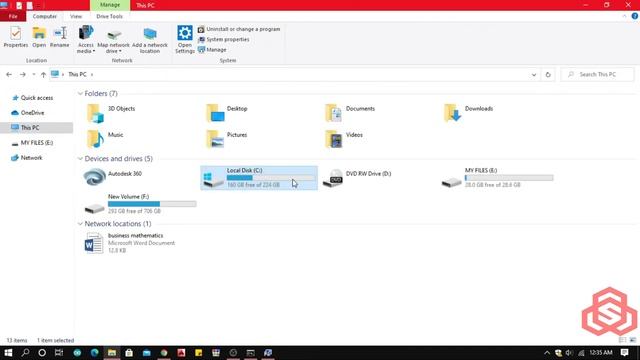Click Add a network location
This screenshot has width=640, height=360.
[x=150, y=40]
